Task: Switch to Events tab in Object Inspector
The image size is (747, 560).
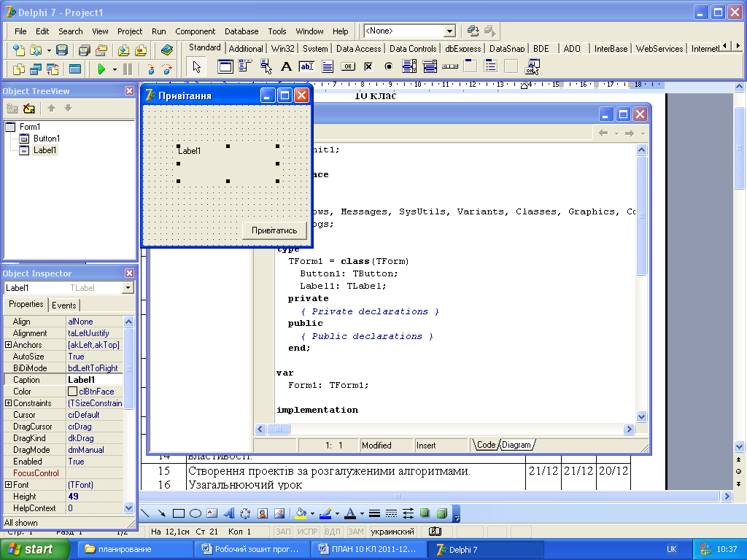Action: click(64, 306)
